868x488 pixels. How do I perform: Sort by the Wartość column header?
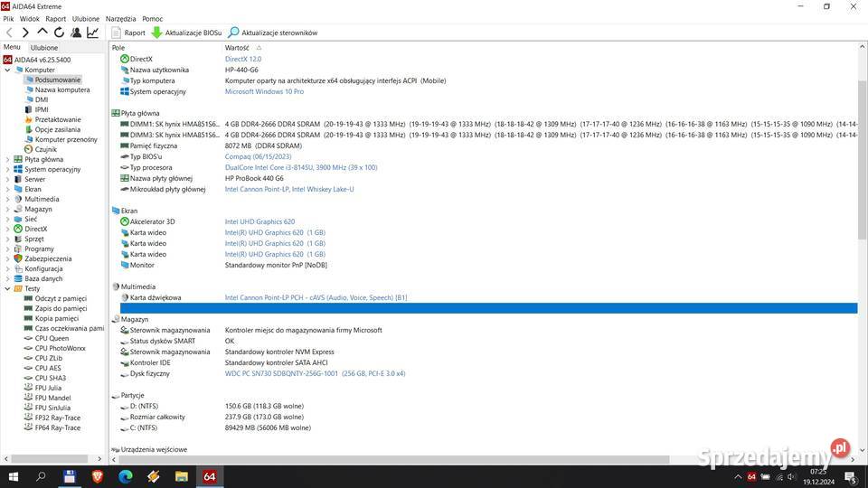click(x=236, y=48)
